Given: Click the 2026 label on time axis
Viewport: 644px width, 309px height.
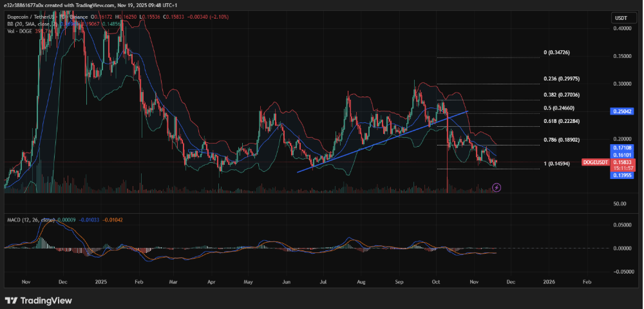Looking at the screenshot, I should [549, 283].
